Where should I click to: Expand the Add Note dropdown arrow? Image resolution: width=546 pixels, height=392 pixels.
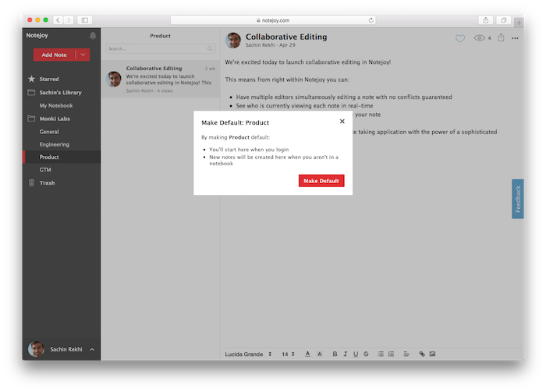tap(83, 55)
